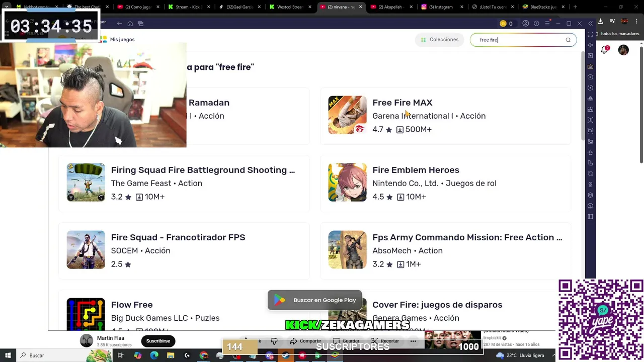Open the keyboard controls icon in sidebar
644x362 pixels.
591,66
